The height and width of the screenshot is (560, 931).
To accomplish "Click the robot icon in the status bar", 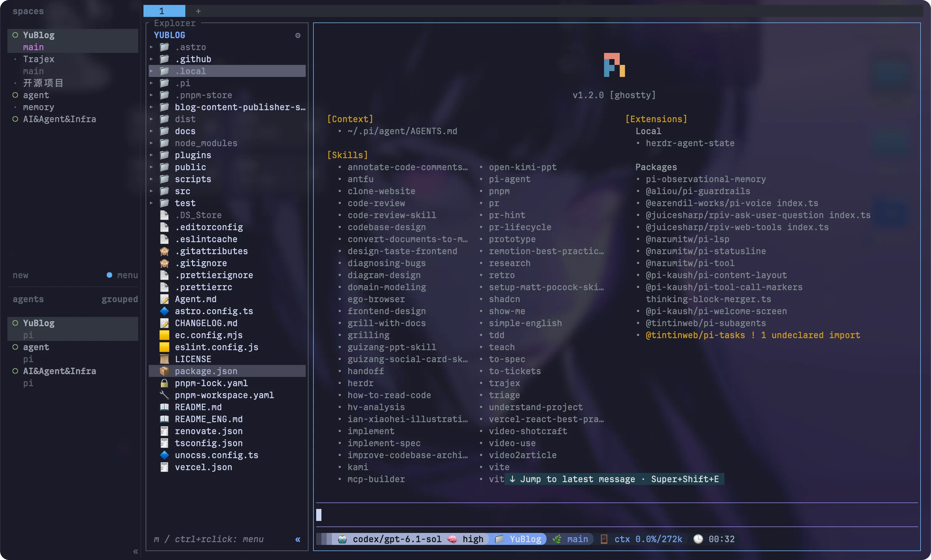I will tap(342, 539).
